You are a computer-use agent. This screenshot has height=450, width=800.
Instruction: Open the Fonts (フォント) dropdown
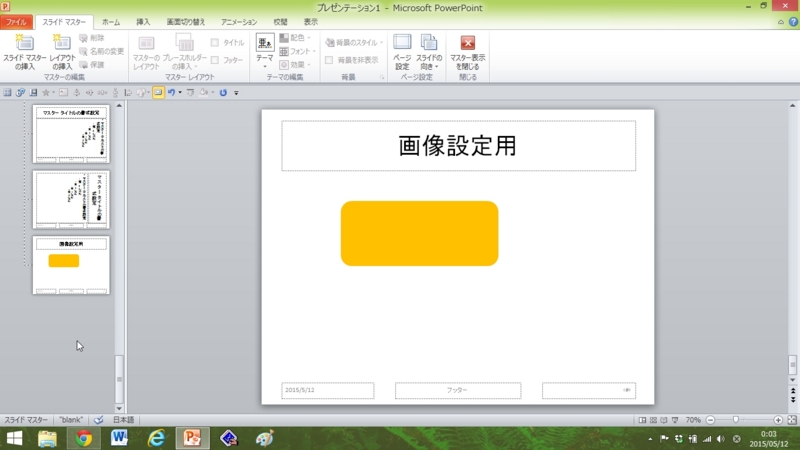[x=297, y=52]
